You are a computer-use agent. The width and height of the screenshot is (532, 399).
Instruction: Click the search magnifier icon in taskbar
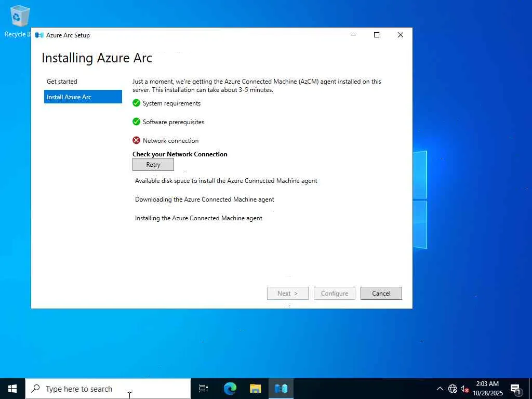(36, 389)
